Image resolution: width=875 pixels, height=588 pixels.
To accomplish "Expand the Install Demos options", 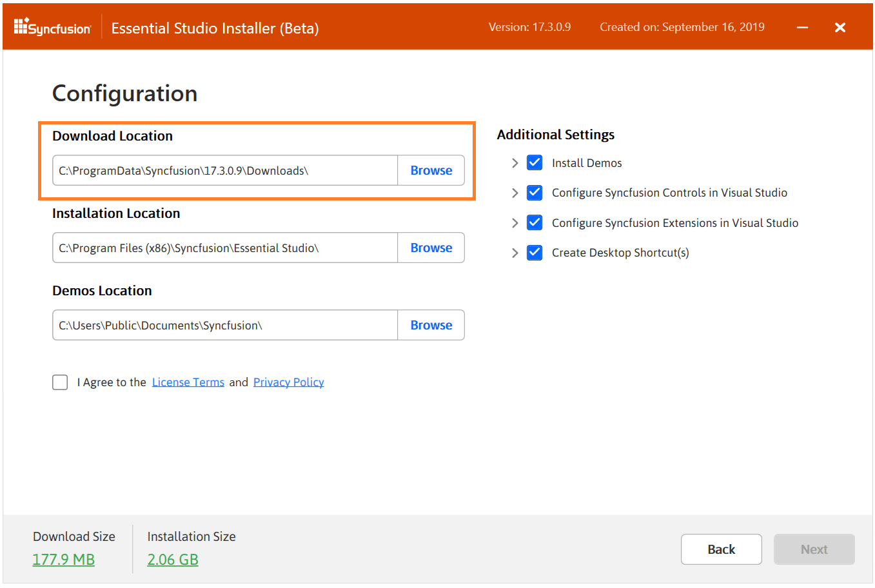I will click(515, 163).
